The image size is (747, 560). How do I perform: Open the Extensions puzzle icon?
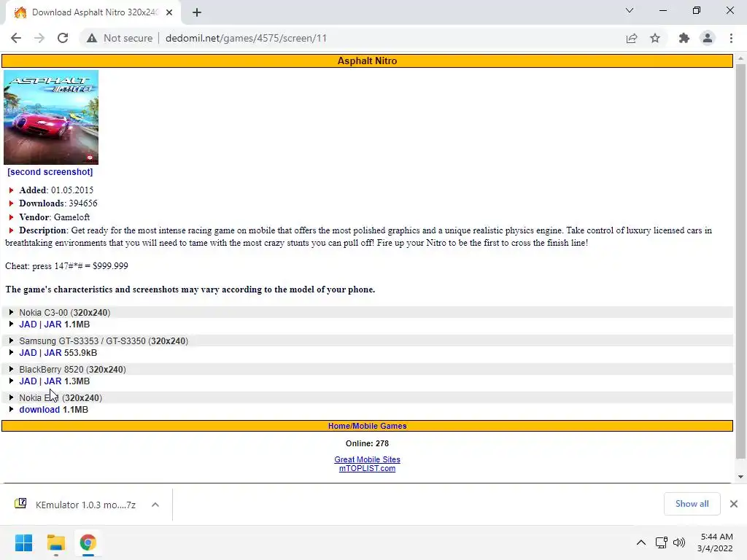pyautogui.click(x=684, y=38)
